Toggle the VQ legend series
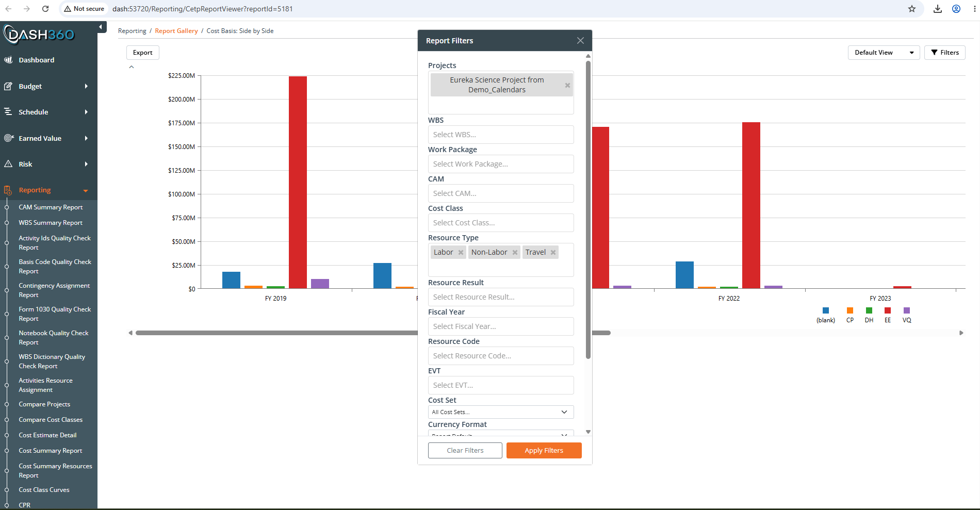This screenshot has height=510, width=980. point(907,315)
